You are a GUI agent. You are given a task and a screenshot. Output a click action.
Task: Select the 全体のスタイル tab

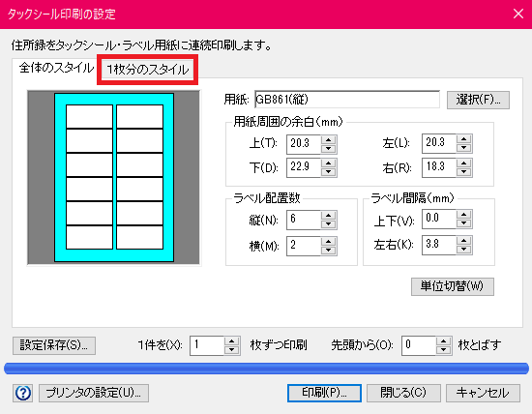point(56,68)
